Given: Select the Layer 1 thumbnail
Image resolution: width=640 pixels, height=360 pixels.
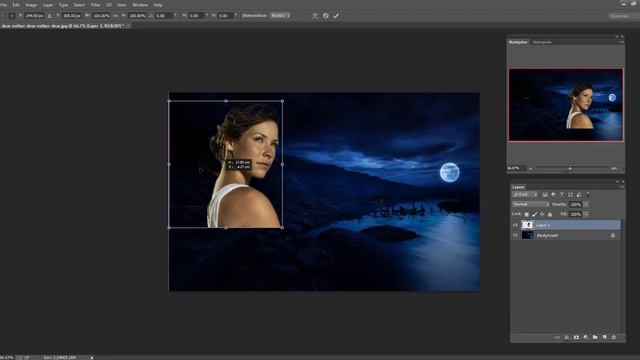Looking at the screenshot, I should click(x=527, y=225).
